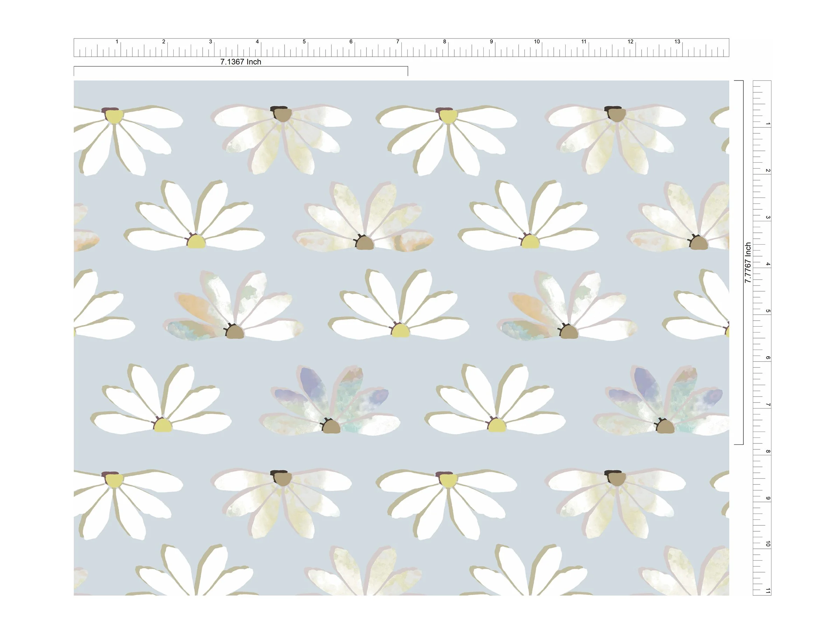Click number 2 on the right vertical ruler
This screenshot has height=630, width=840.
[x=768, y=170]
